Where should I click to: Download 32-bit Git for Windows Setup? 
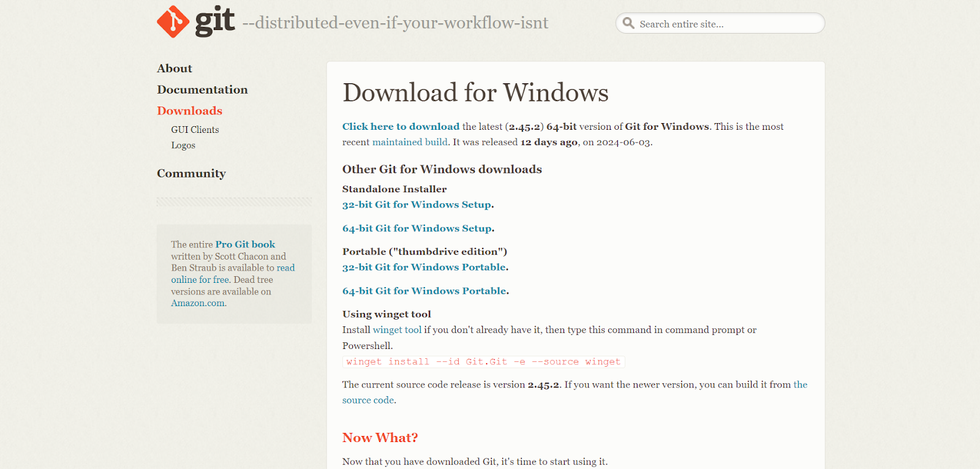pyautogui.click(x=417, y=204)
